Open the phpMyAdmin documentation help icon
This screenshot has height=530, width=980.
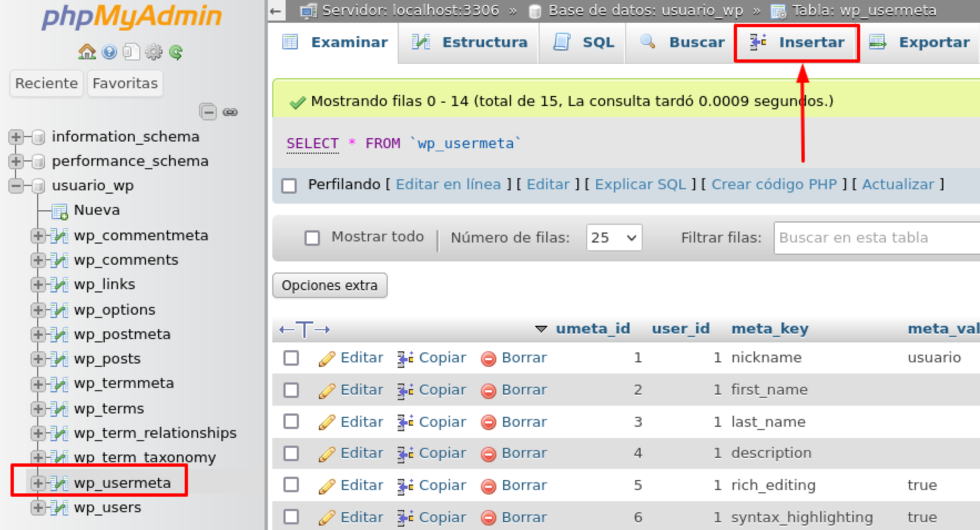point(109,52)
